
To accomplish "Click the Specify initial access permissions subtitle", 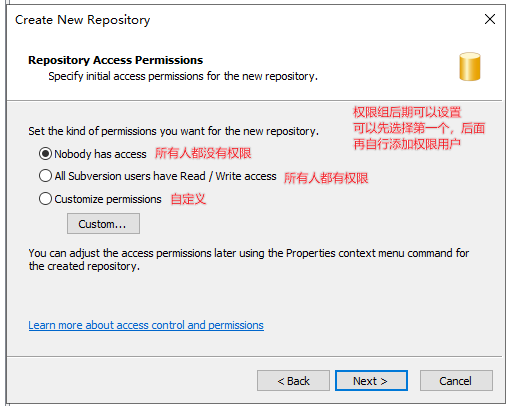I will point(183,76).
